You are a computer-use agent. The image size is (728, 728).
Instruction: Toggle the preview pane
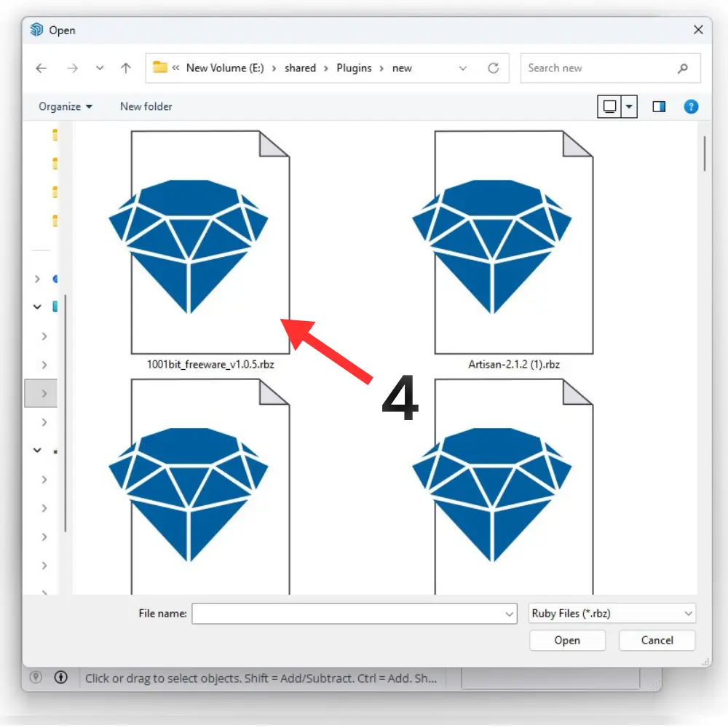click(x=658, y=107)
